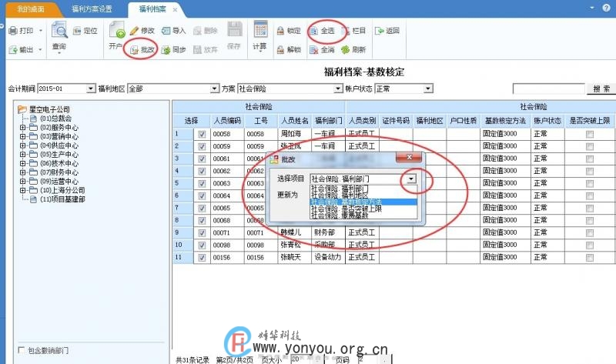616x364 pixels.
Task: Click the 批改 batch-modify toolbar icon
Action: point(134,50)
